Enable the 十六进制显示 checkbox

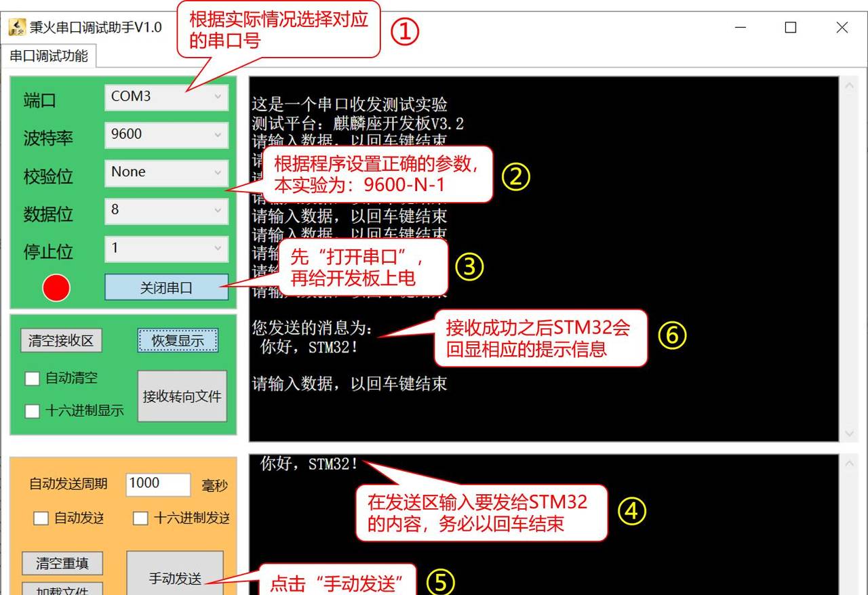pyautogui.click(x=32, y=411)
